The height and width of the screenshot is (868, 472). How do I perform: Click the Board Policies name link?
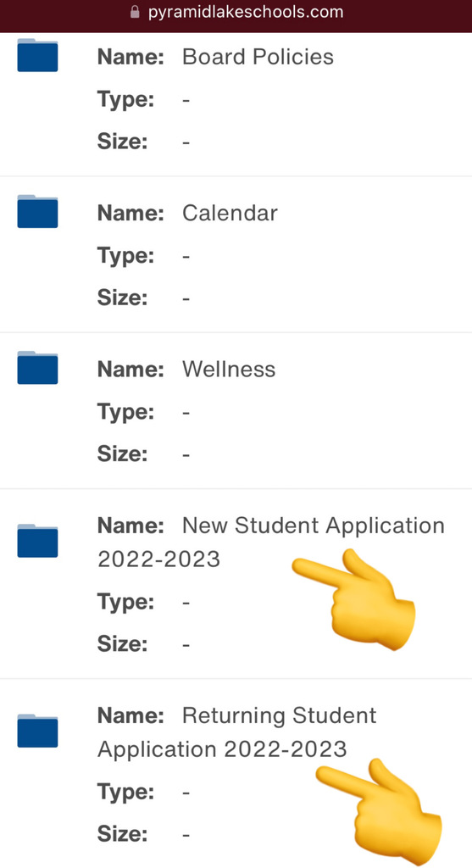pos(258,57)
